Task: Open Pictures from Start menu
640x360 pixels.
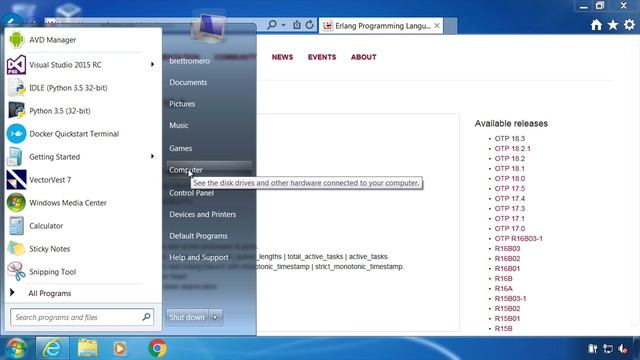Action: click(x=182, y=104)
